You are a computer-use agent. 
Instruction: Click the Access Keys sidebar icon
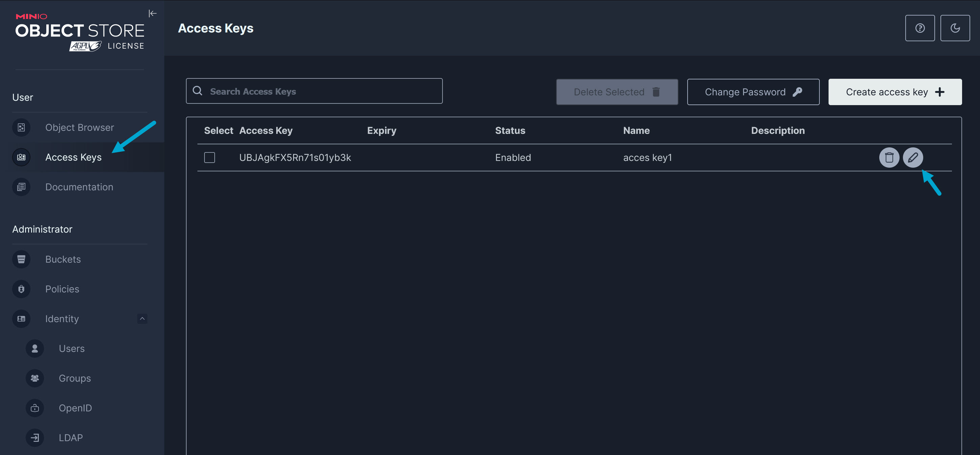(21, 157)
